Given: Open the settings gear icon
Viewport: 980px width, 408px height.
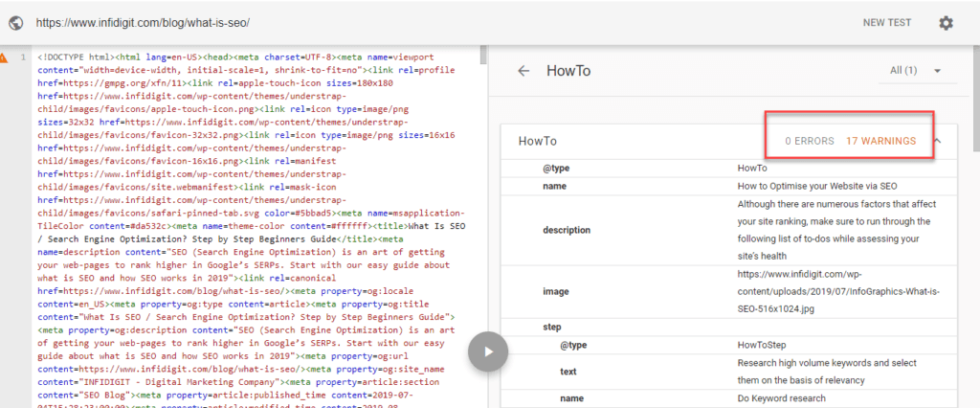Looking at the screenshot, I should pos(946,23).
